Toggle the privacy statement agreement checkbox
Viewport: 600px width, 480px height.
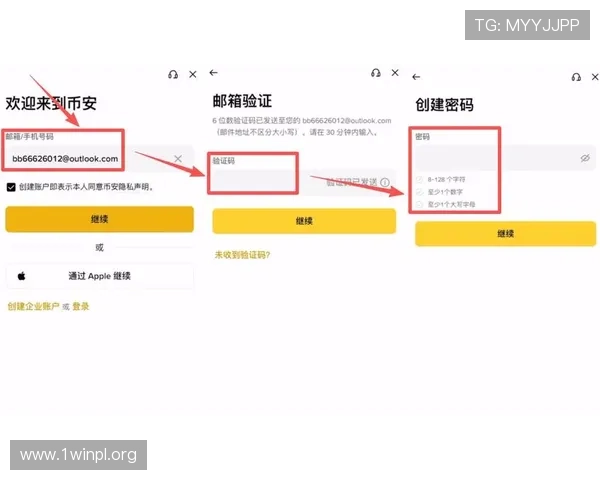(11, 187)
